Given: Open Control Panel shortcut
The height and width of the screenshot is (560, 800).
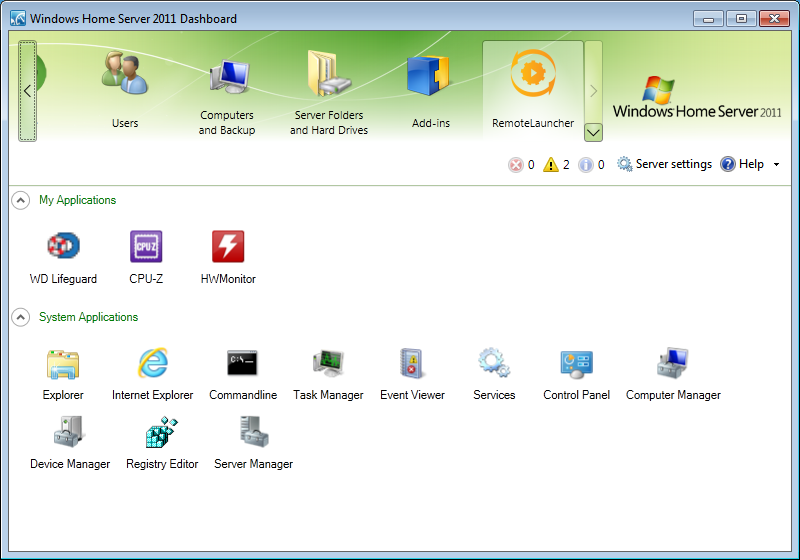Looking at the screenshot, I should pyautogui.click(x=577, y=375).
